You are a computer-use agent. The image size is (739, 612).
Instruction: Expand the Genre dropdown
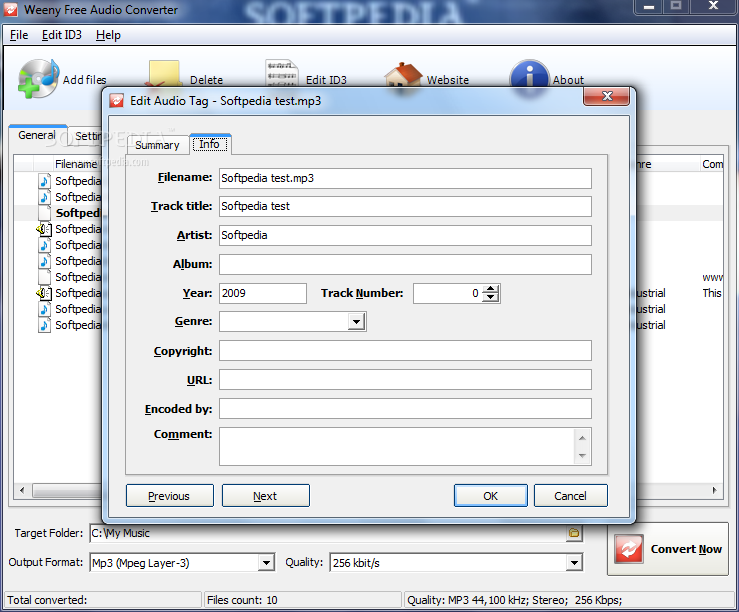[356, 322]
